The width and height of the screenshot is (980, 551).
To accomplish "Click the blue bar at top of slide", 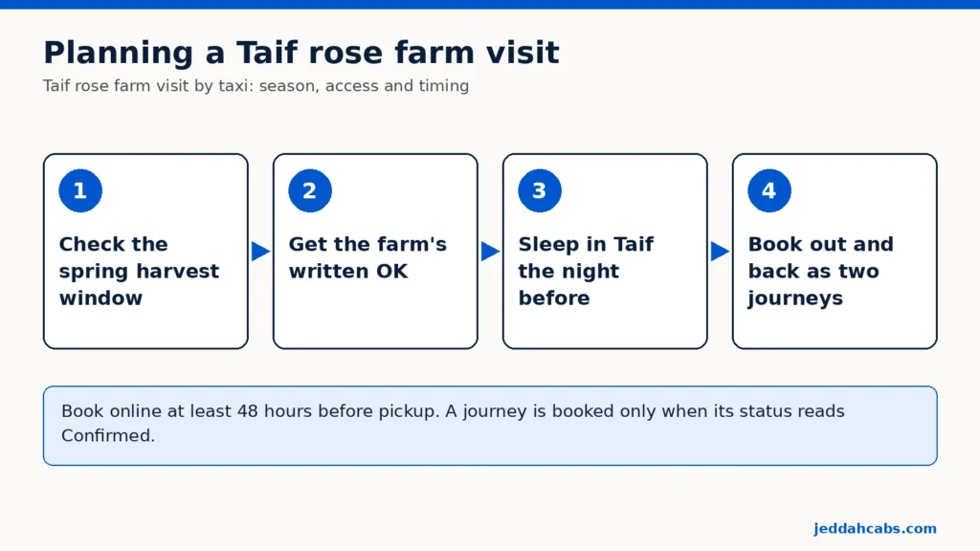I will coord(490,5).
